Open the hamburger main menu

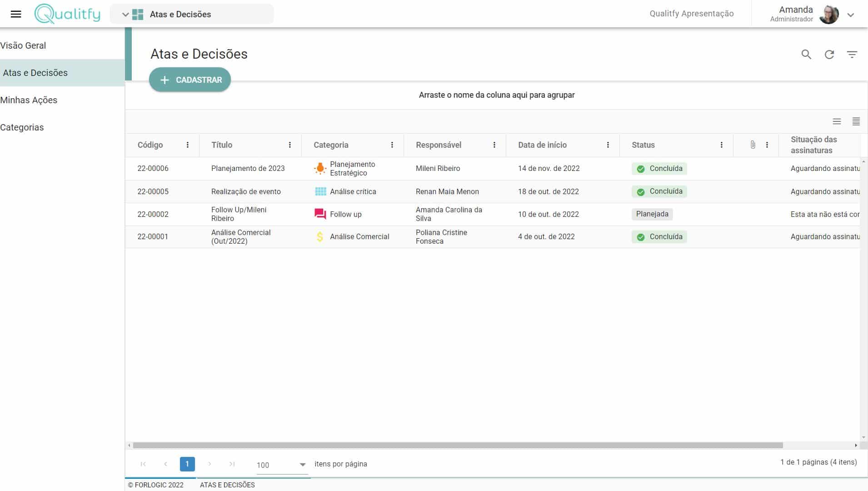[16, 14]
